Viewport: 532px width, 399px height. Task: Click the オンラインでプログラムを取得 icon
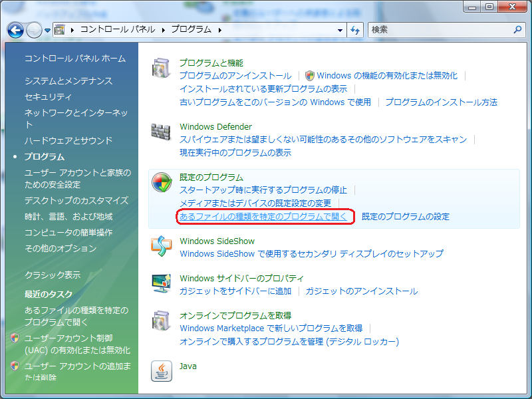[162, 321]
